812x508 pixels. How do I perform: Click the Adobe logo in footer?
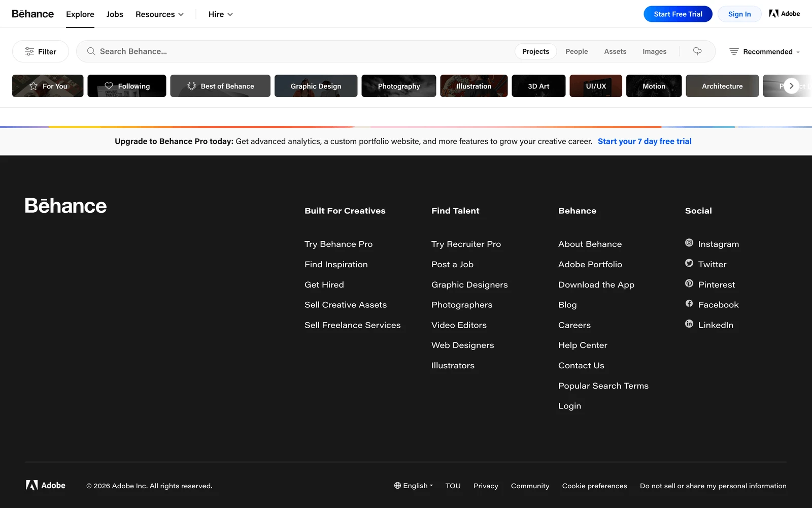click(46, 485)
